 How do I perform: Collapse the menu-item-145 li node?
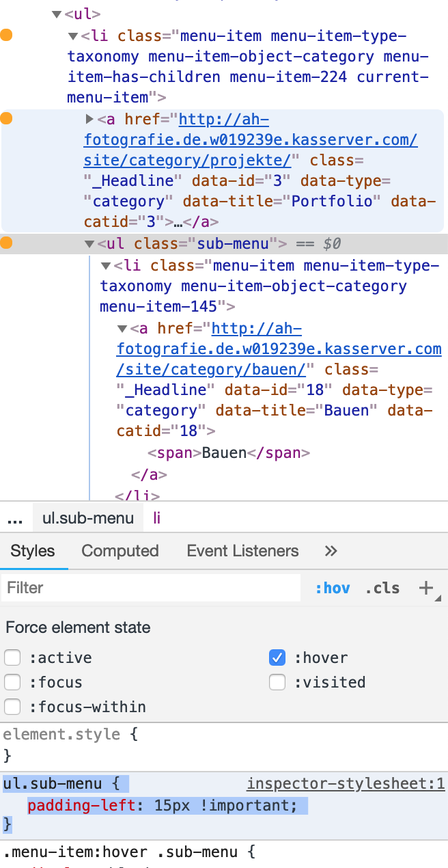pos(106,265)
